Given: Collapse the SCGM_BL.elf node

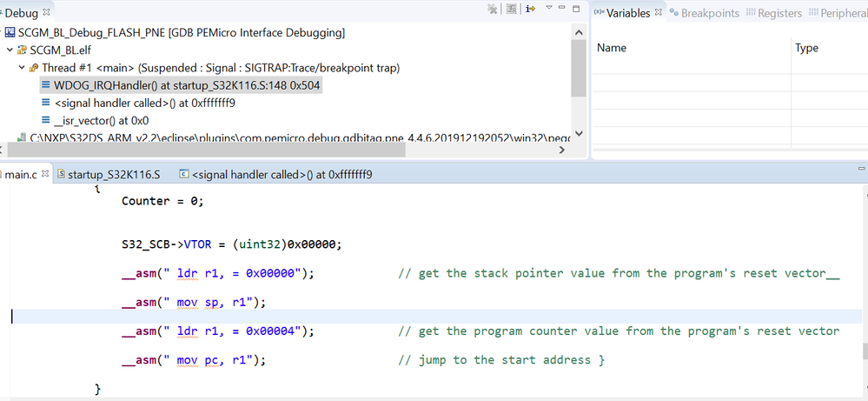Looking at the screenshot, I should [x=10, y=50].
